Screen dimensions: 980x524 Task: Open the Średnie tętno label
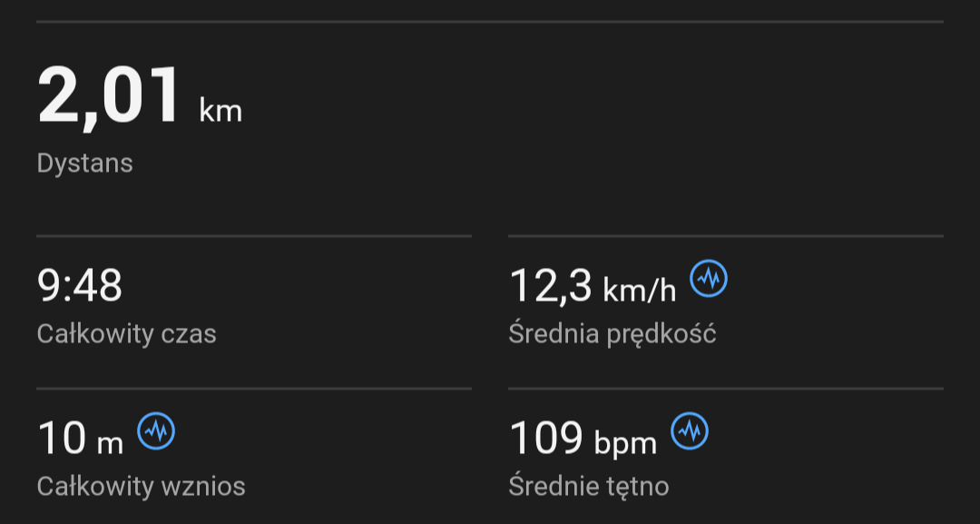(x=588, y=487)
